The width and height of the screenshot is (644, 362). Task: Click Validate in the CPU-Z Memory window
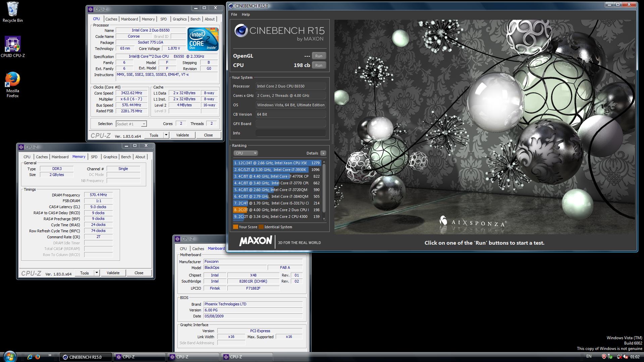point(113,273)
